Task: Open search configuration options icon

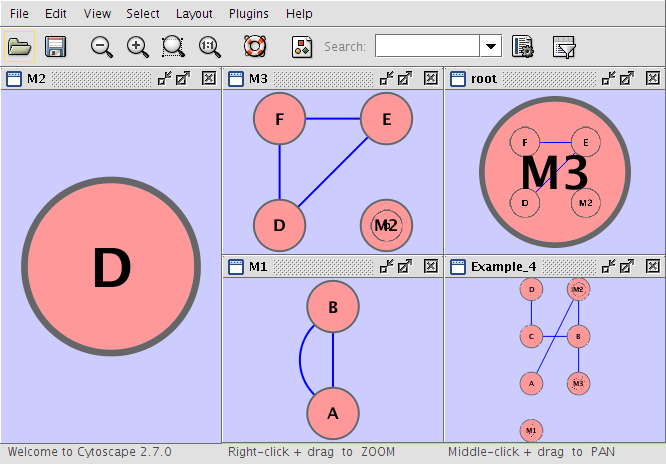Action: (521, 46)
